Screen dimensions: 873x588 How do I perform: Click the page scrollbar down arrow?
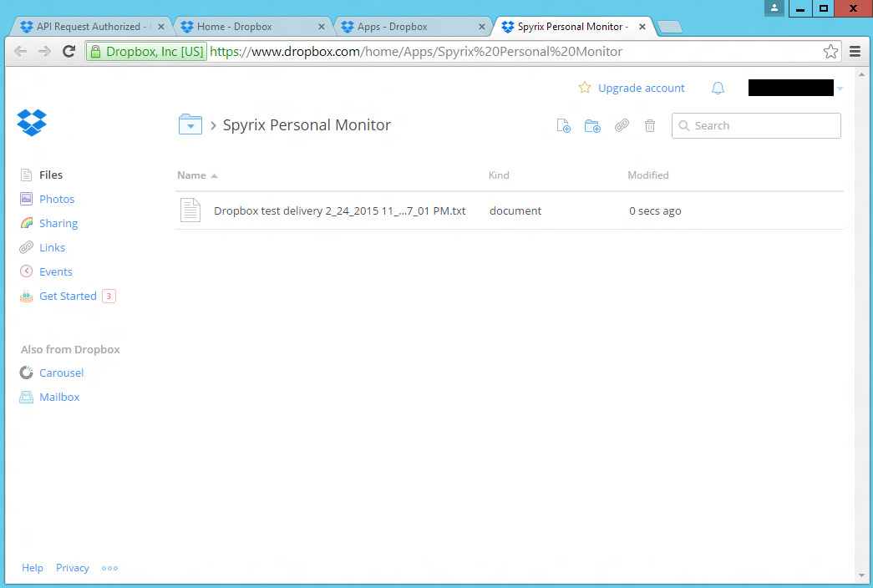[862, 575]
